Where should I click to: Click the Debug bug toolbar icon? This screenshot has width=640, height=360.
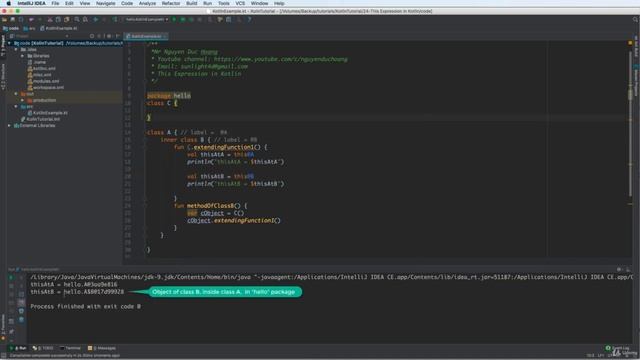183,19
